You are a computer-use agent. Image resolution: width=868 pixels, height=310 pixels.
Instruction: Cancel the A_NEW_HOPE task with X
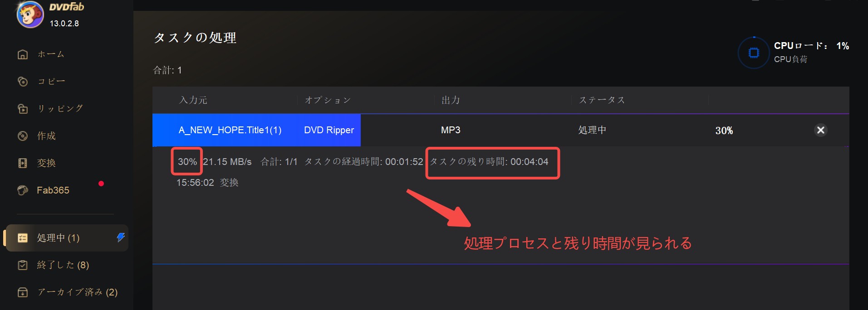tap(820, 130)
